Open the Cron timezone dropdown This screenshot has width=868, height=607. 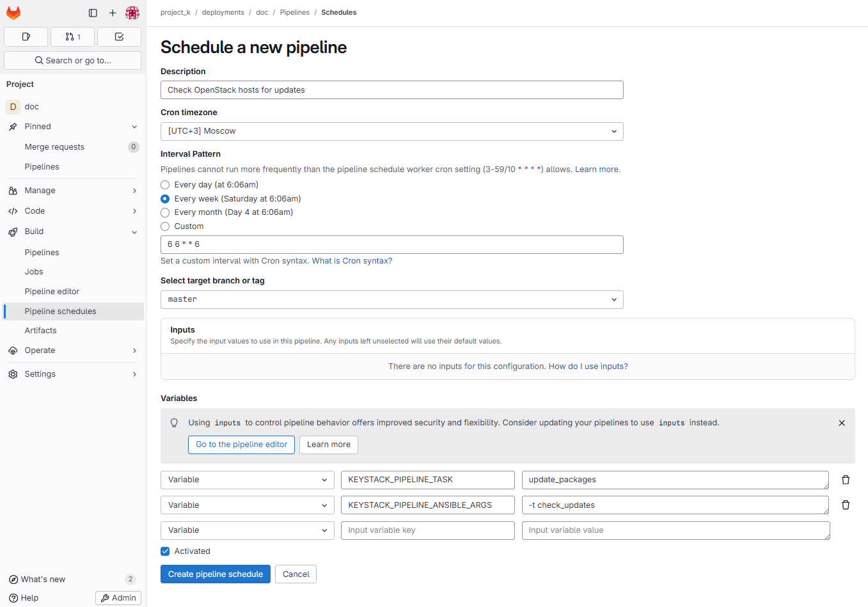click(391, 132)
